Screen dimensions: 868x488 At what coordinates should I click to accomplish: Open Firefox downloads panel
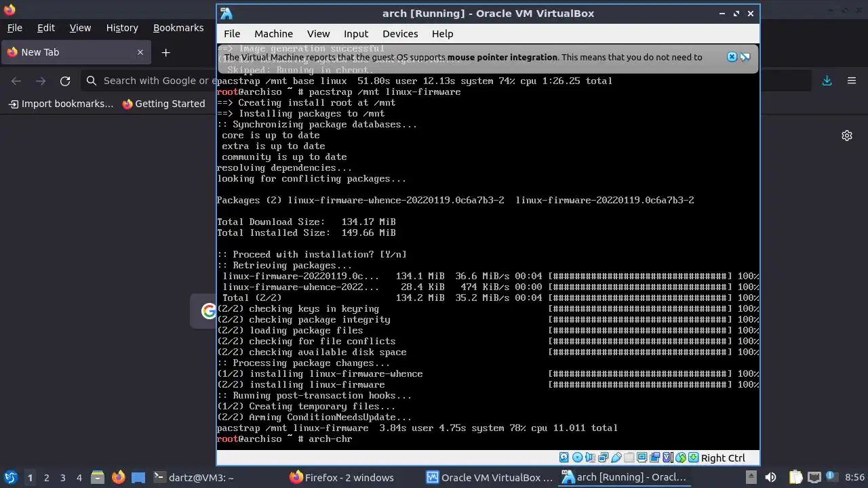pyautogui.click(x=827, y=81)
